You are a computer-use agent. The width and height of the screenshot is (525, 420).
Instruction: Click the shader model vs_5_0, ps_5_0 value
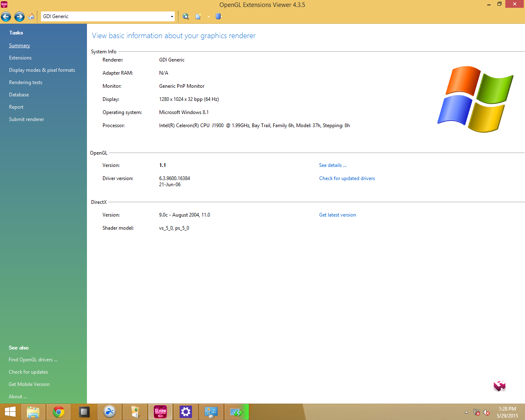(174, 228)
